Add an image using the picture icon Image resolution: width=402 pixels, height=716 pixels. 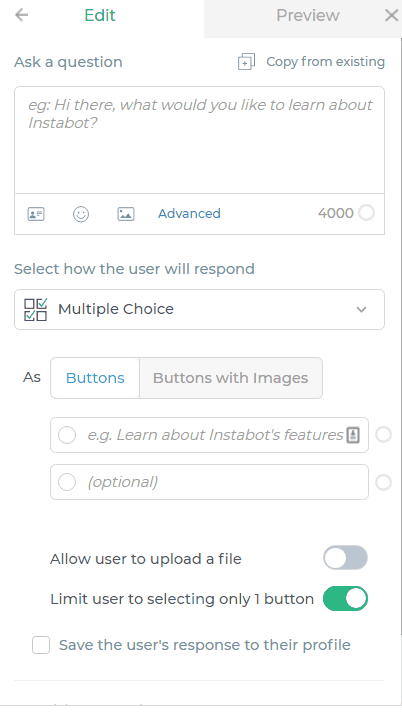pos(126,214)
